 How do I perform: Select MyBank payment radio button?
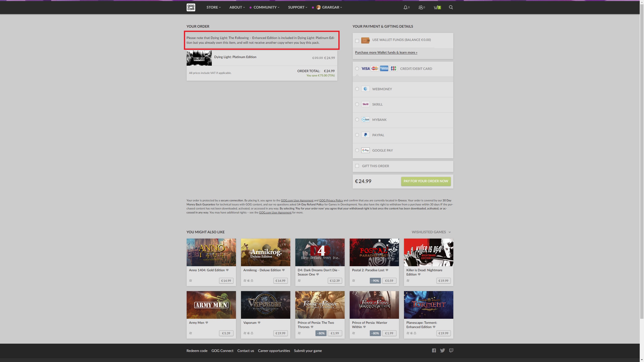[x=357, y=119]
